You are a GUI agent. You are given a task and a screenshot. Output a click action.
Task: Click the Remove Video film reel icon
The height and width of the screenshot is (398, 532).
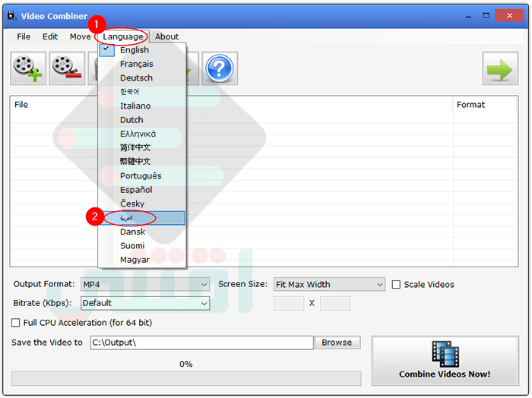pyautogui.click(x=67, y=68)
